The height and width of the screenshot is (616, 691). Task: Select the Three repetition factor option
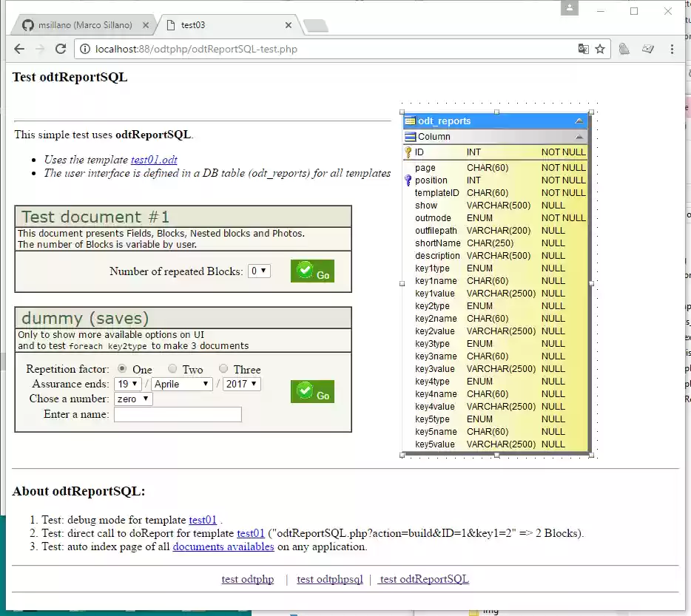223,368
